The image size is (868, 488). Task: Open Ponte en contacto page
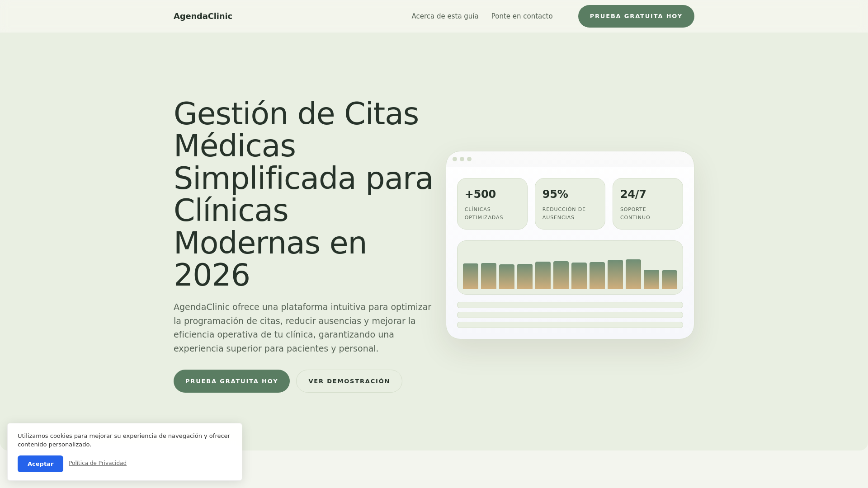click(522, 16)
